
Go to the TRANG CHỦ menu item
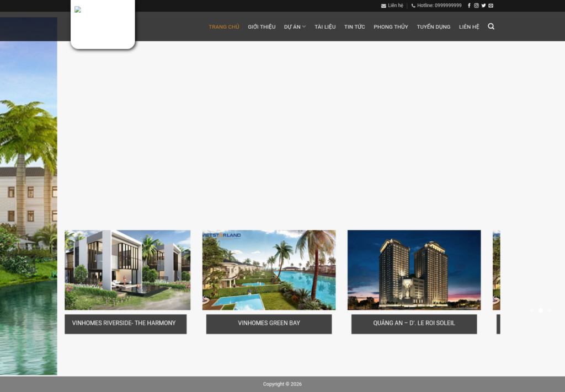click(x=224, y=26)
